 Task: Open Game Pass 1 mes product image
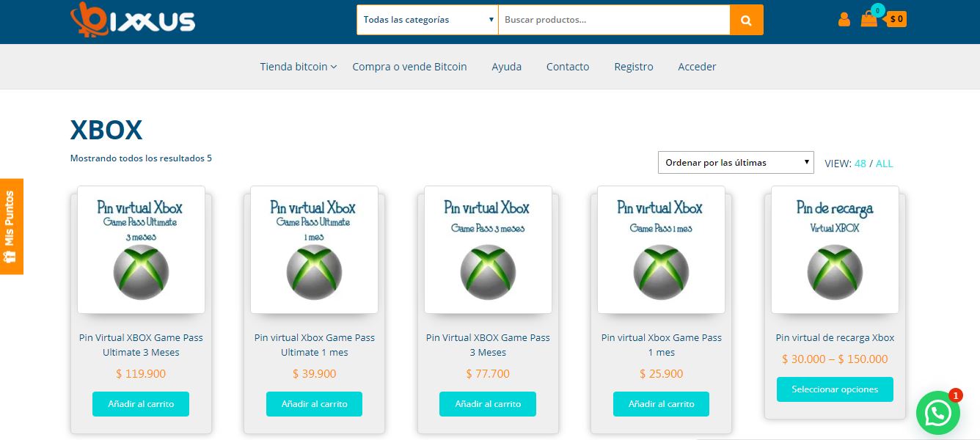pos(661,249)
